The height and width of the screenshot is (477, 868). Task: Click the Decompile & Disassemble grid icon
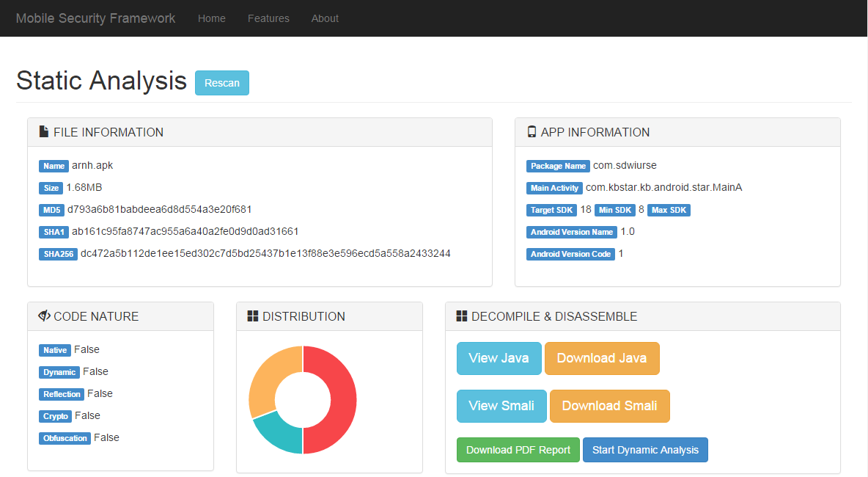point(462,316)
